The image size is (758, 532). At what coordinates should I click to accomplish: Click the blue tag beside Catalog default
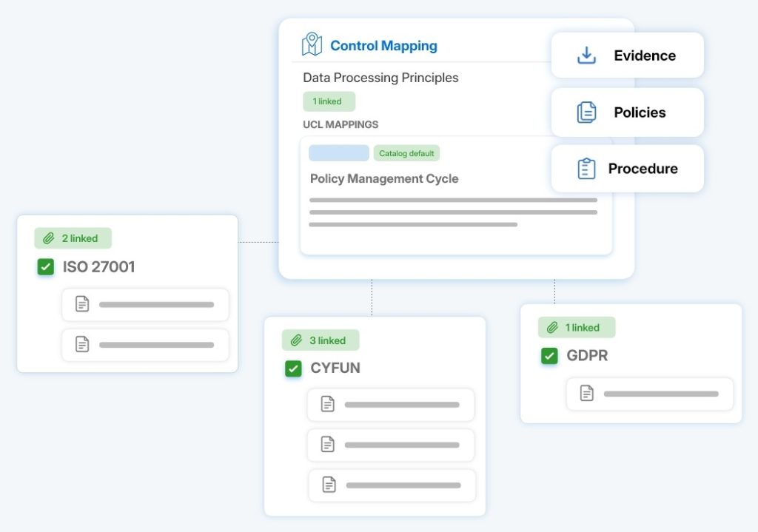tap(339, 153)
